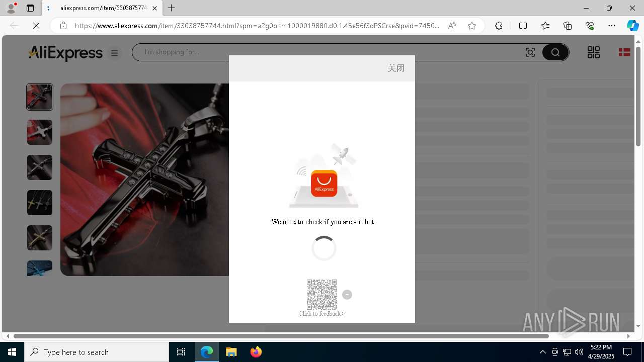The height and width of the screenshot is (362, 644).
Task: Open File Explorer from taskbar
Action: tap(231, 352)
